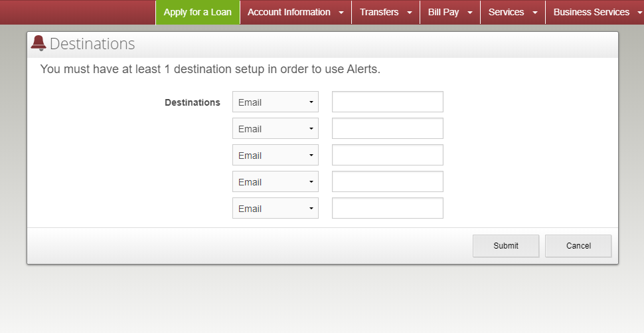The height and width of the screenshot is (333, 644).
Task: Expand the Transfers dropdown arrow
Action: pos(409,13)
